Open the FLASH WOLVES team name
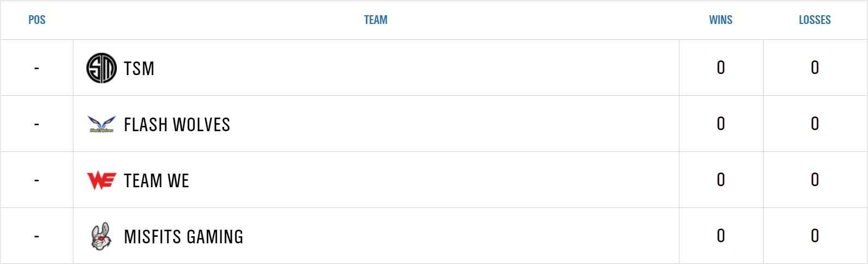This screenshot has width=868, height=264. tap(177, 125)
